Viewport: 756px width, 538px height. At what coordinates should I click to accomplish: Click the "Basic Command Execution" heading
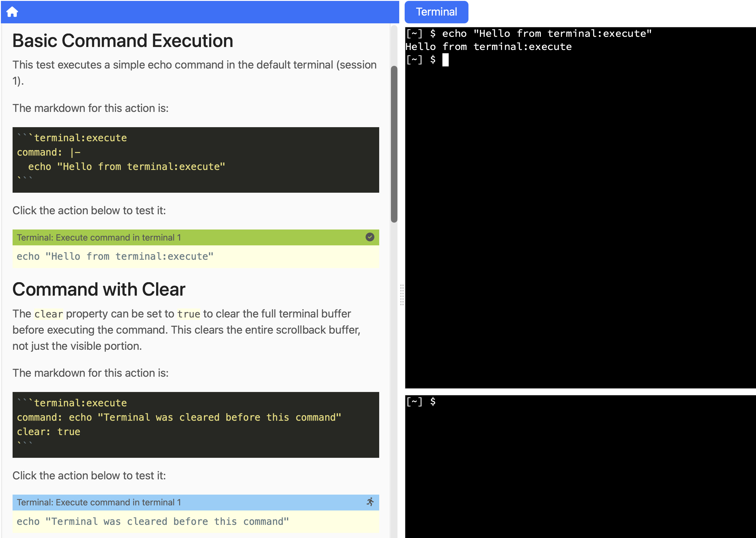point(123,40)
